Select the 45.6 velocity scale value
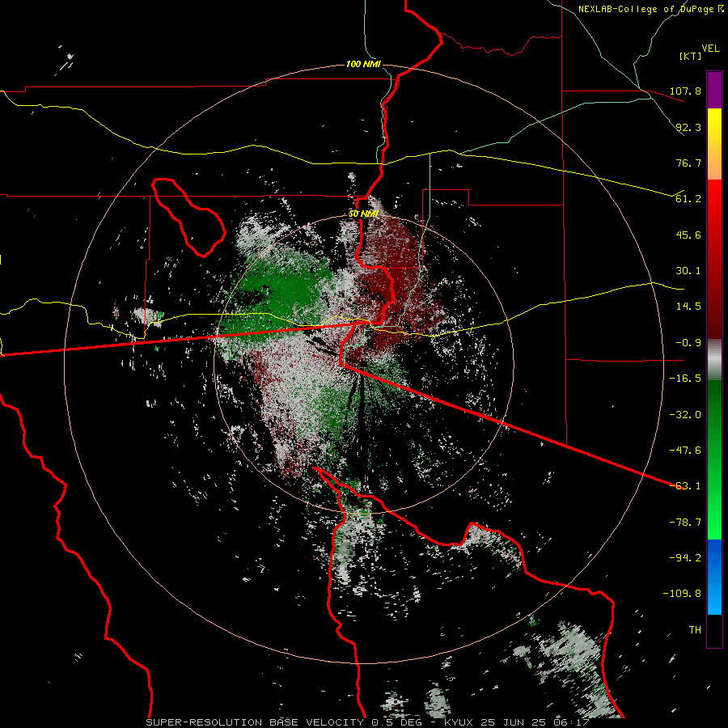728x728 pixels. [688, 235]
